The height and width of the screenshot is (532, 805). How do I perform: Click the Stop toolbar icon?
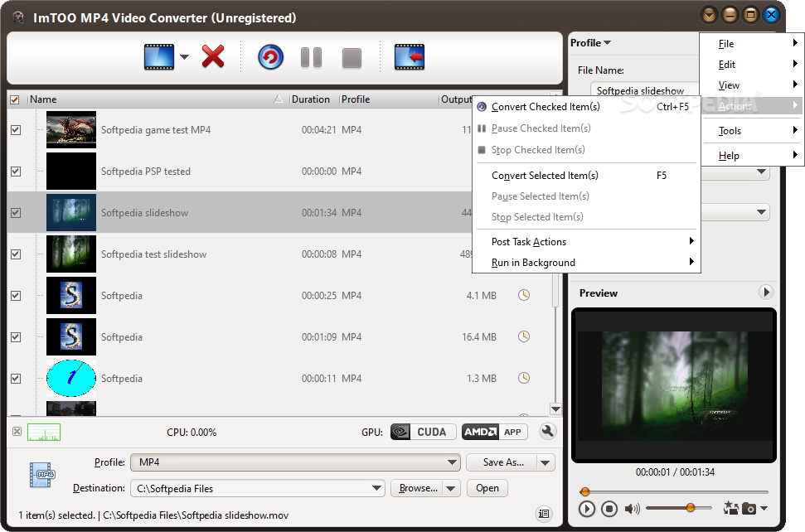pos(352,58)
